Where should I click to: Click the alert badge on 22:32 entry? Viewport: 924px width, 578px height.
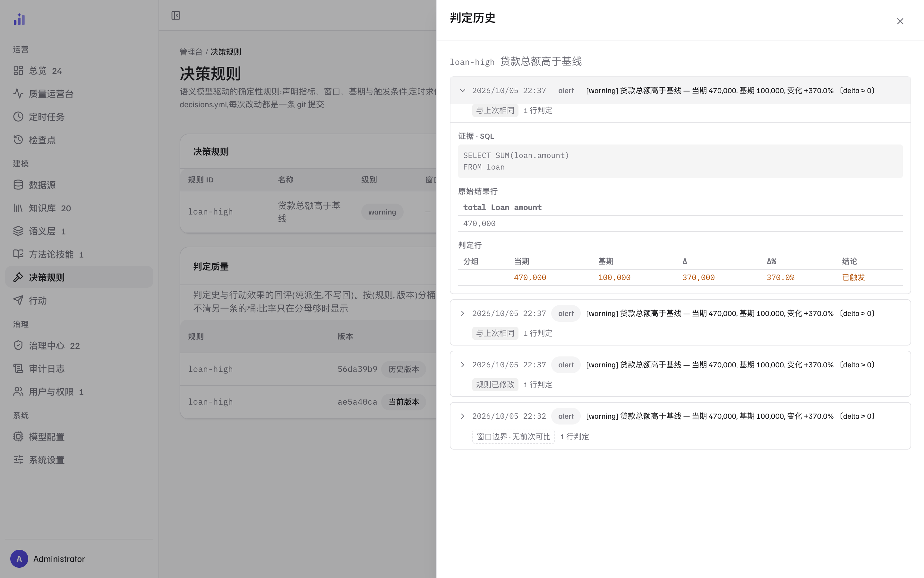point(566,416)
